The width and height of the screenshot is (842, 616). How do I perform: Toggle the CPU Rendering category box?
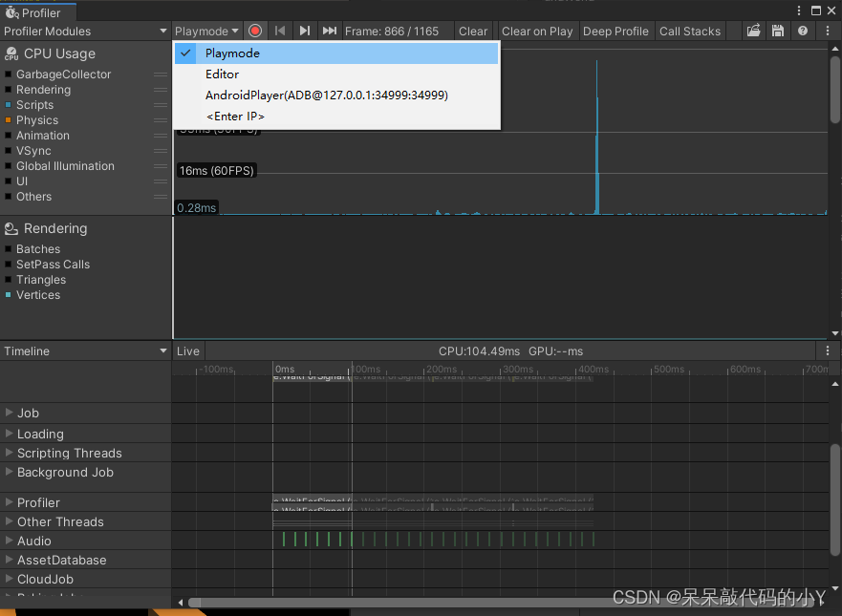point(8,90)
